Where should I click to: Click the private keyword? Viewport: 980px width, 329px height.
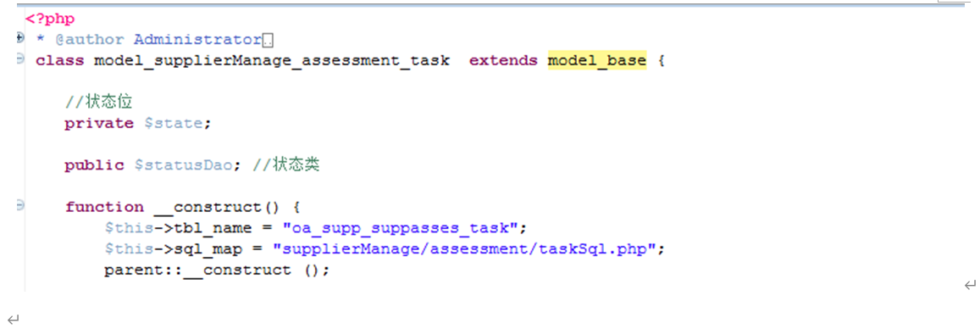[x=99, y=123]
